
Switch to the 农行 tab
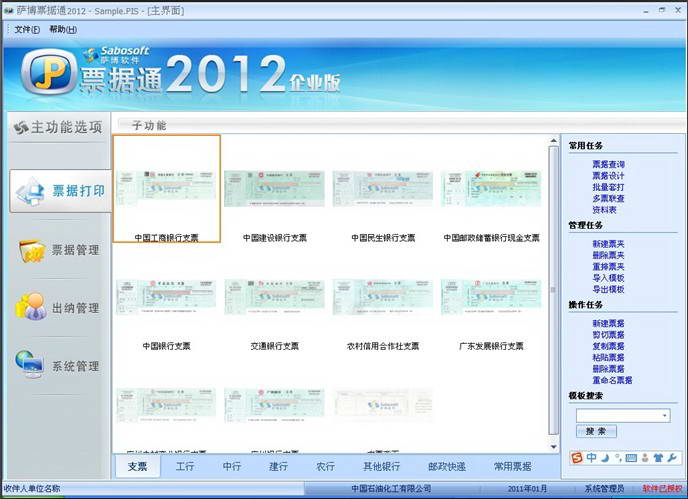[x=326, y=467]
